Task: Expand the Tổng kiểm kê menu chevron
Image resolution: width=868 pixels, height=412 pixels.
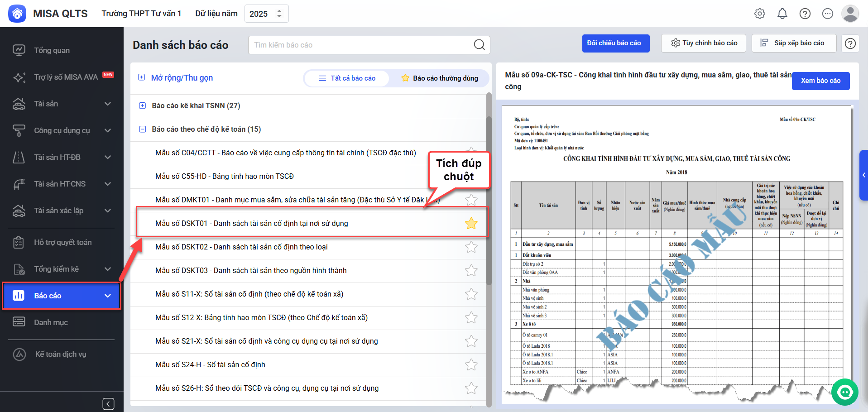Action: click(108, 269)
